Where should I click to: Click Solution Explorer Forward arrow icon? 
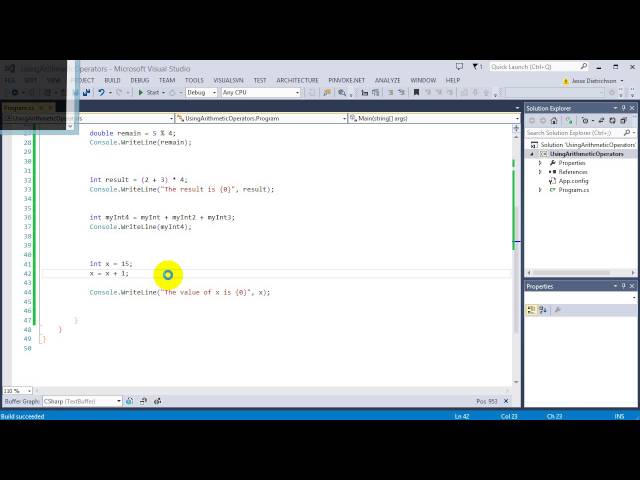coord(543,121)
